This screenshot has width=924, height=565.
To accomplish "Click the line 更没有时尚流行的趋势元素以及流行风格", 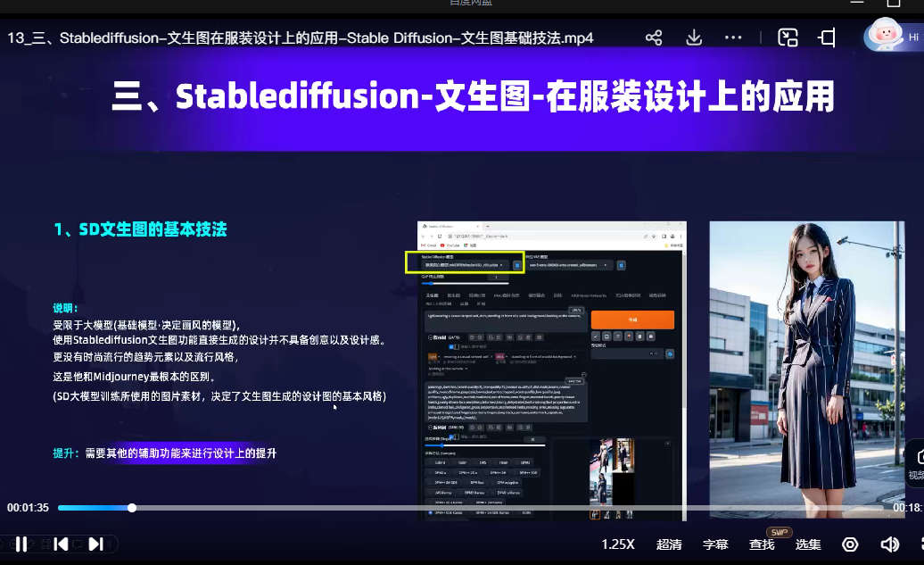I will point(145,357).
